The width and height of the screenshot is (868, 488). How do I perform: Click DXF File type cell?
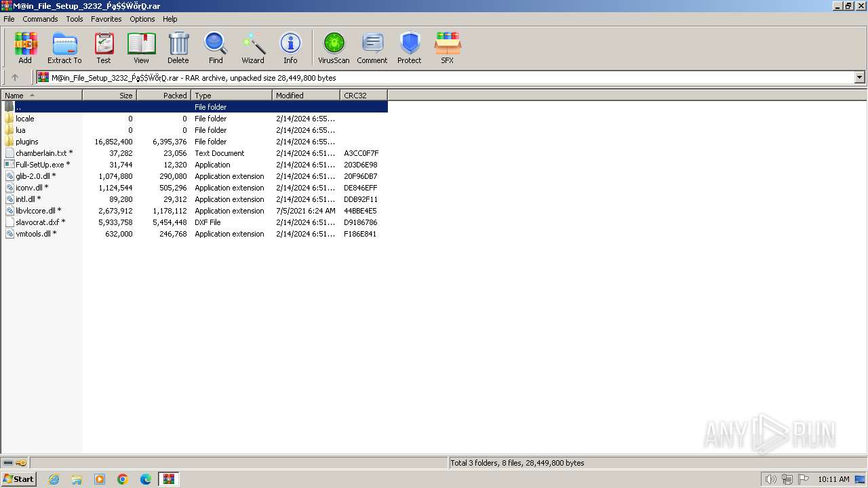[208, 222]
